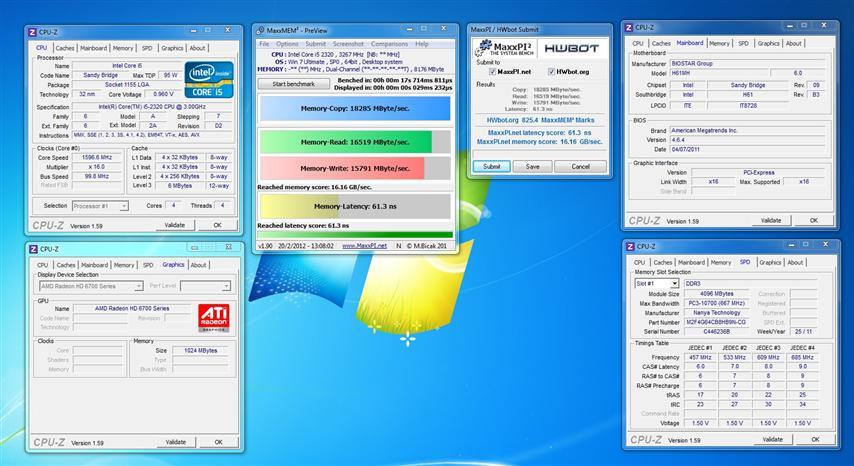
Task: Click the HWbot.org 825.4 MaxxMEM² Marks text
Action: pyautogui.click(x=540, y=120)
